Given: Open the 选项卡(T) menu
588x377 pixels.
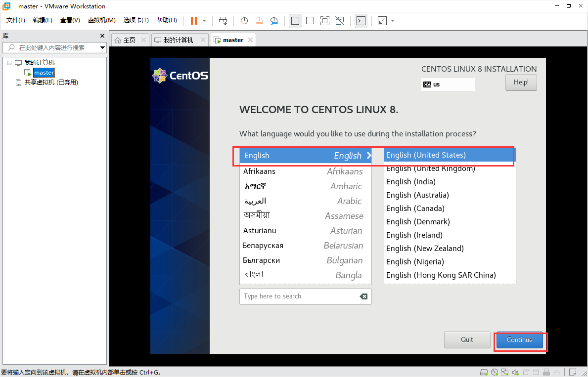Looking at the screenshot, I should [x=136, y=20].
